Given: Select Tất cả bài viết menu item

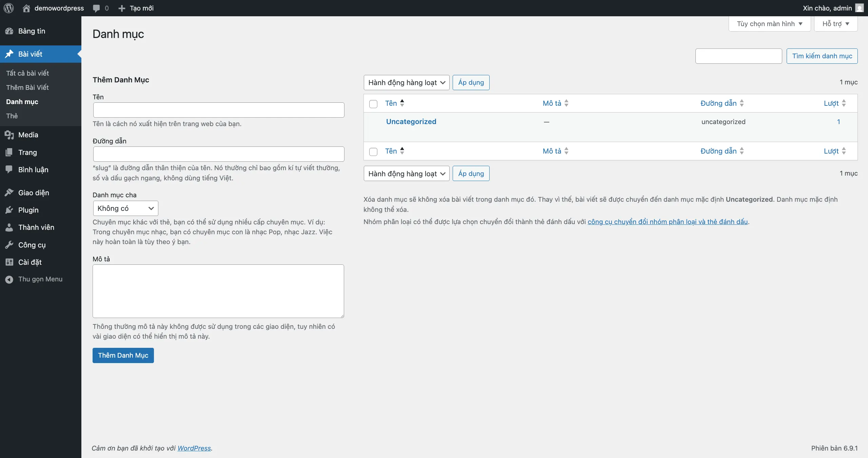Looking at the screenshot, I should click(x=28, y=73).
